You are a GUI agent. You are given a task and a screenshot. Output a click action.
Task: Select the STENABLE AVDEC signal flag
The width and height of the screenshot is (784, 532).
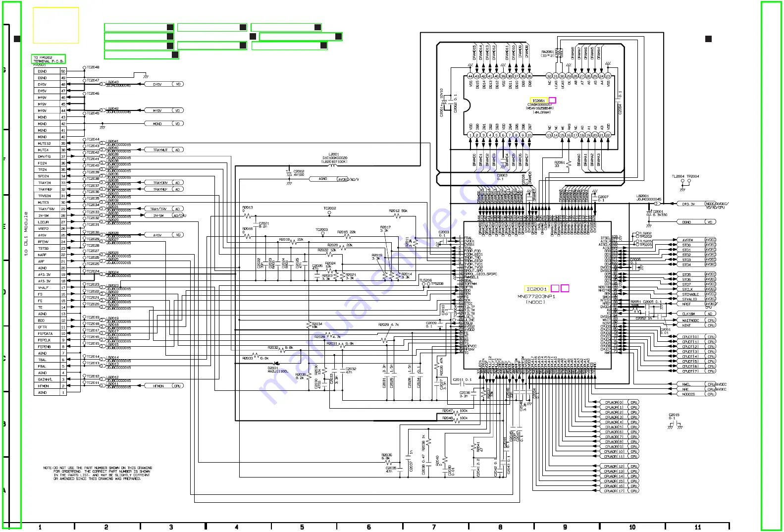click(696, 294)
